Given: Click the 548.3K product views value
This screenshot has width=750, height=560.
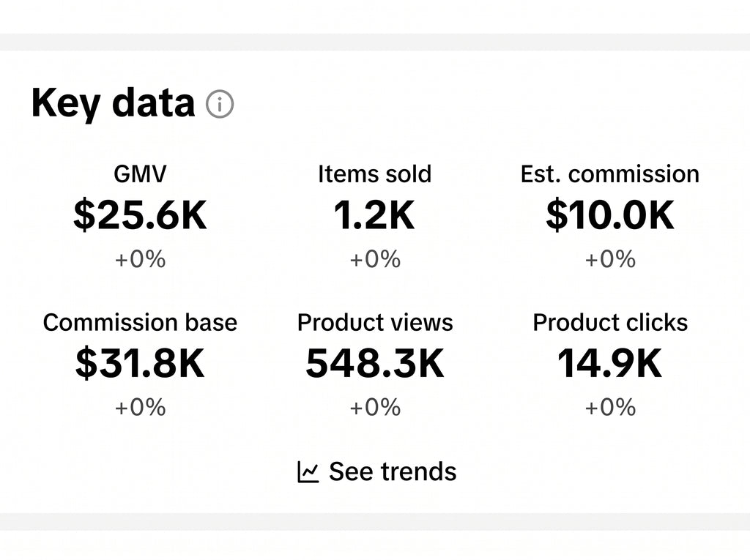Looking at the screenshot, I should (375, 363).
